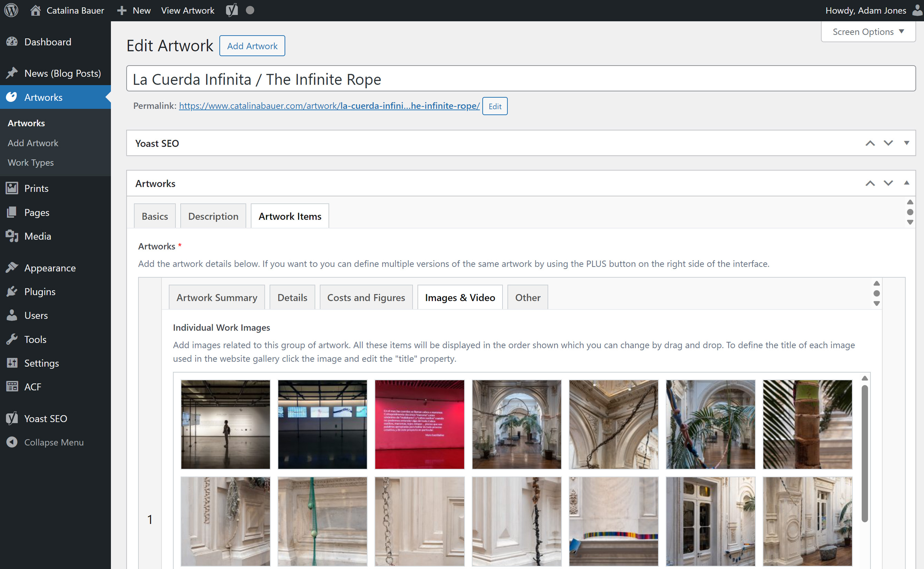Open Tools via the wrench icon
The image size is (924, 569).
(x=12, y=339)
